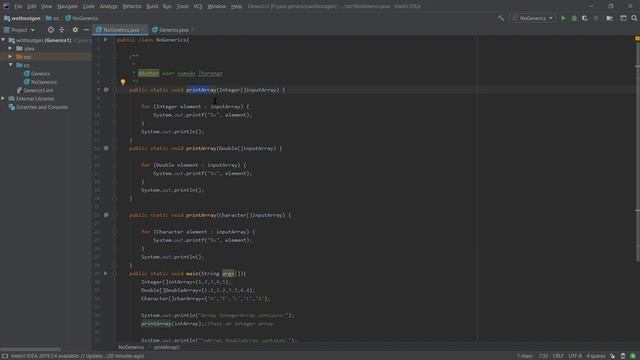
Task: Close the NoGenerics.java tab
Action: (x=144, y=30)
